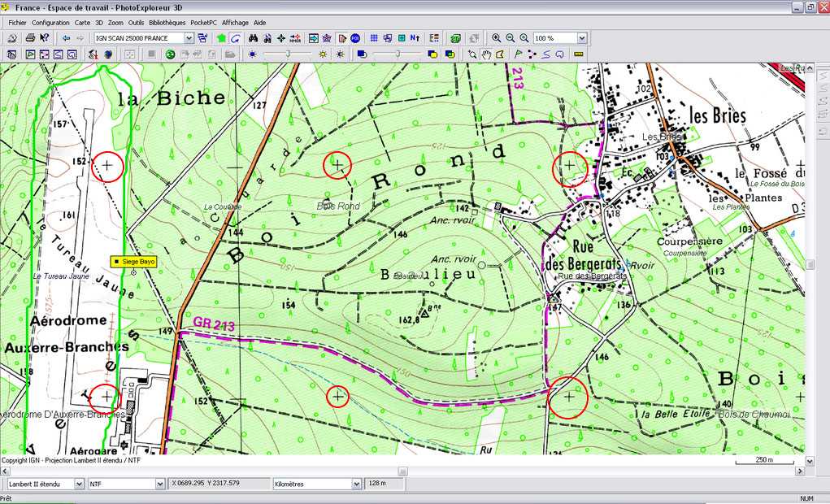
Task: Open the Carte menu
Action: pyautogui.click(x=82, y=23)
